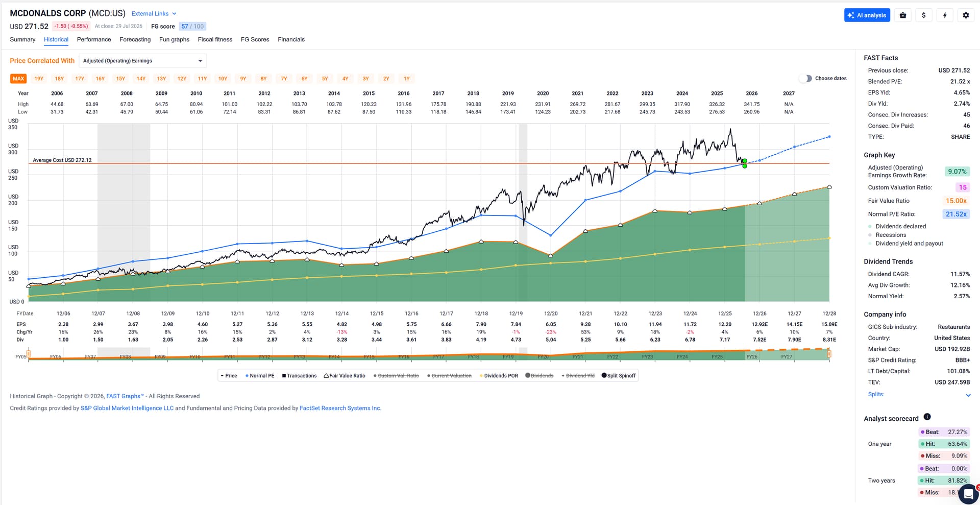This screenshot has width=980, height=505.
Task: Enable Custom Val. Ratio legend item
Action: click(396, 376)
